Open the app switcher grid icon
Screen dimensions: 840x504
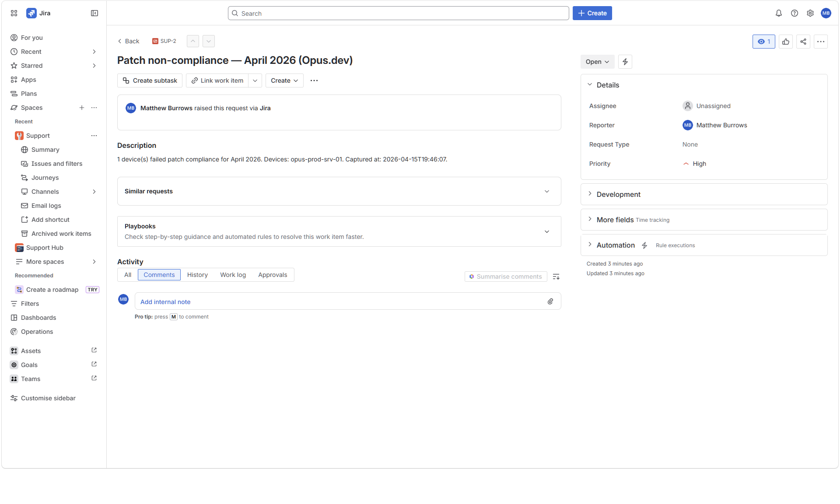14,13
